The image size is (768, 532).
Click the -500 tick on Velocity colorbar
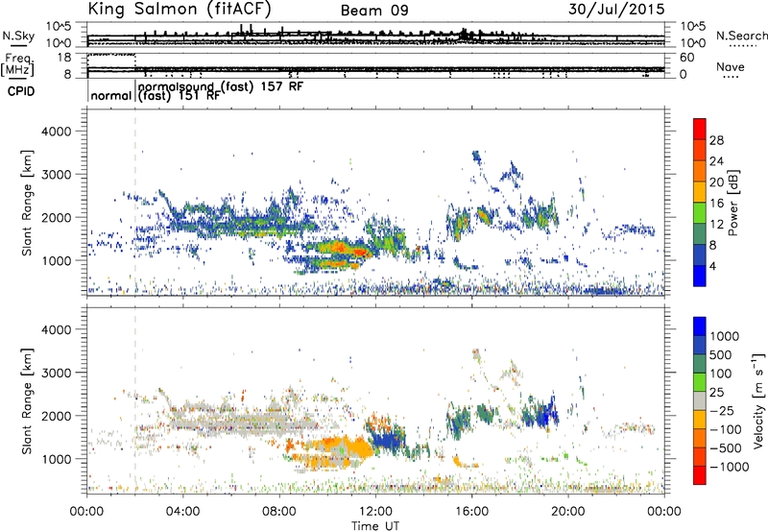pos(726,447)
